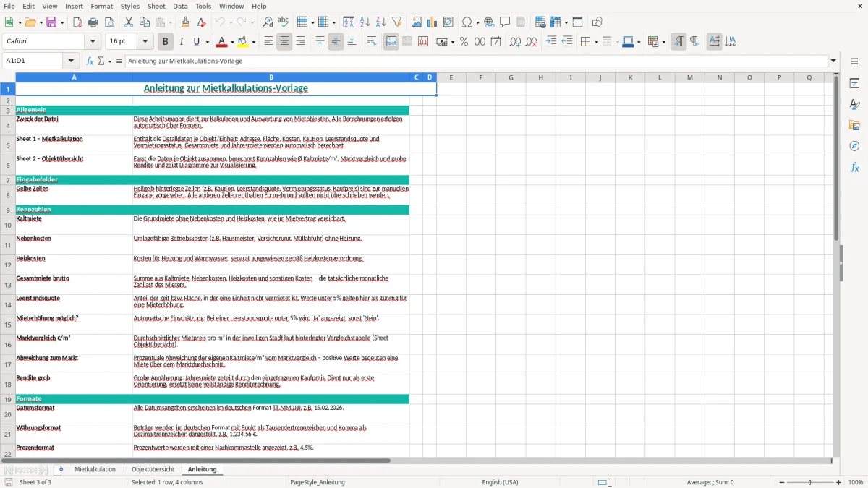Open Find and Replace
This screenshot has height=488, width=868.
268,22
